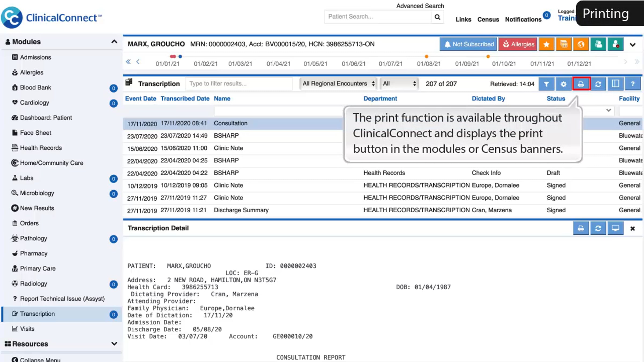The height and width of the screenshot is (362, 644).
Task: Click the orange star favorite icon
Action: 546,44
